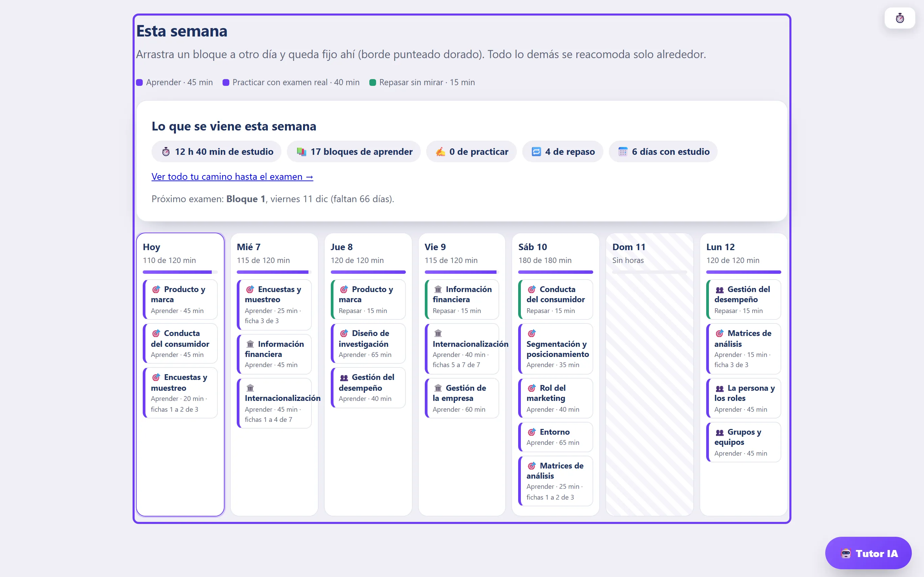Click the purple Aprender legend swatch

point(139,82)
